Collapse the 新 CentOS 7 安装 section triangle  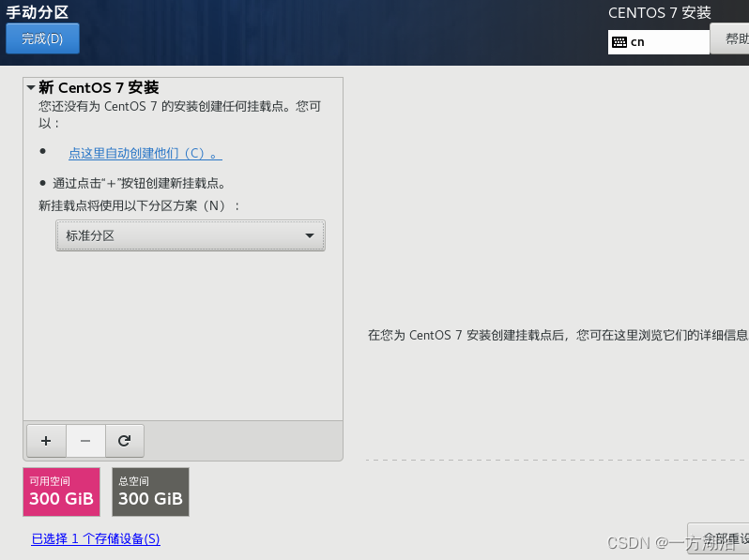(31, 87)
